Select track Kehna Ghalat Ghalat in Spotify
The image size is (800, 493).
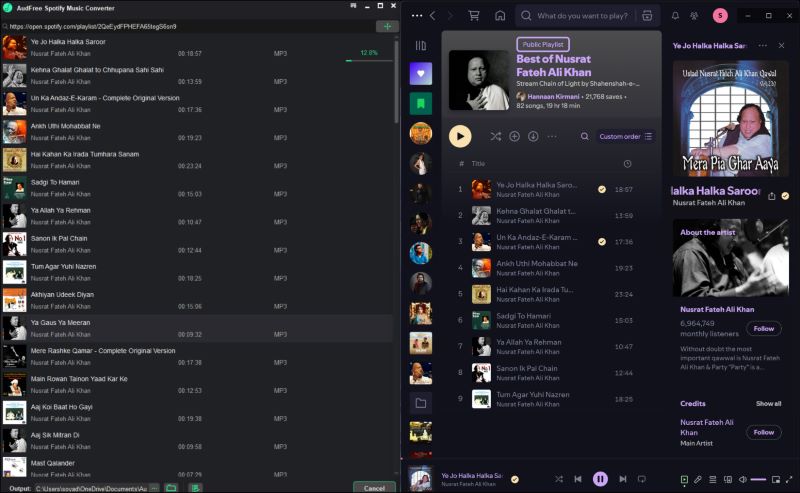[x=551, y=215]
